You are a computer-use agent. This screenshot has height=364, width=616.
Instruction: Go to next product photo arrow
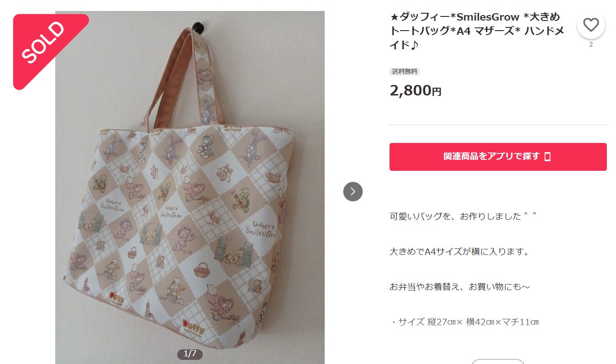[353, 191]
